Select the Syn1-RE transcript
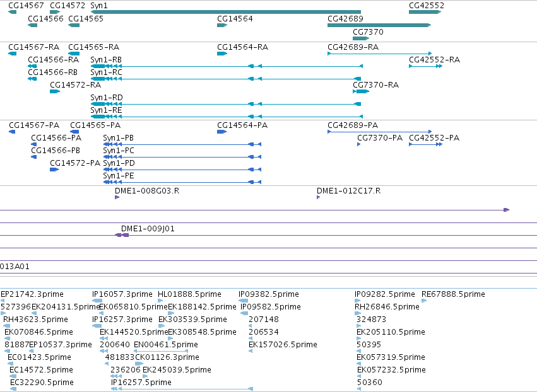The width and height of the screenshot is (537, 392). (227, 117)
